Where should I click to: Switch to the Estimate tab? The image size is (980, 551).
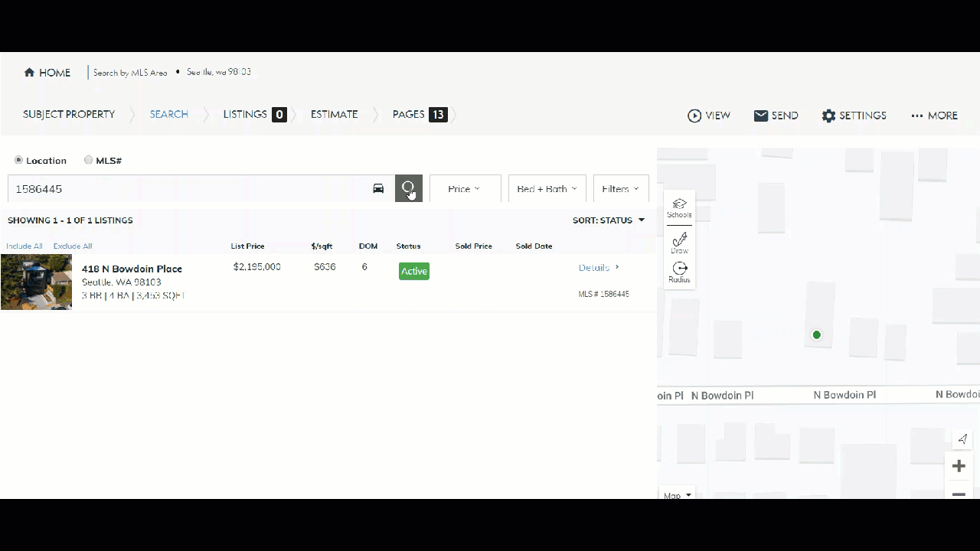tap(334, 114)
